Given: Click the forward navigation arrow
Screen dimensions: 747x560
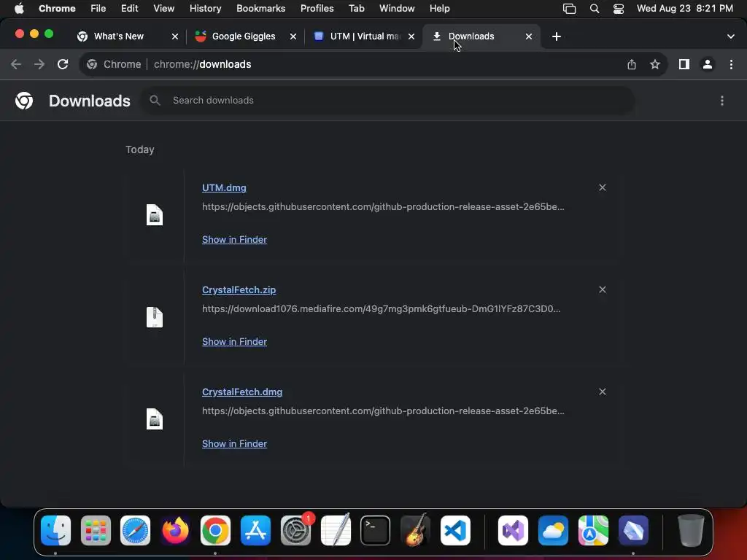Looking at the screenshot, I should coord(39,64).
